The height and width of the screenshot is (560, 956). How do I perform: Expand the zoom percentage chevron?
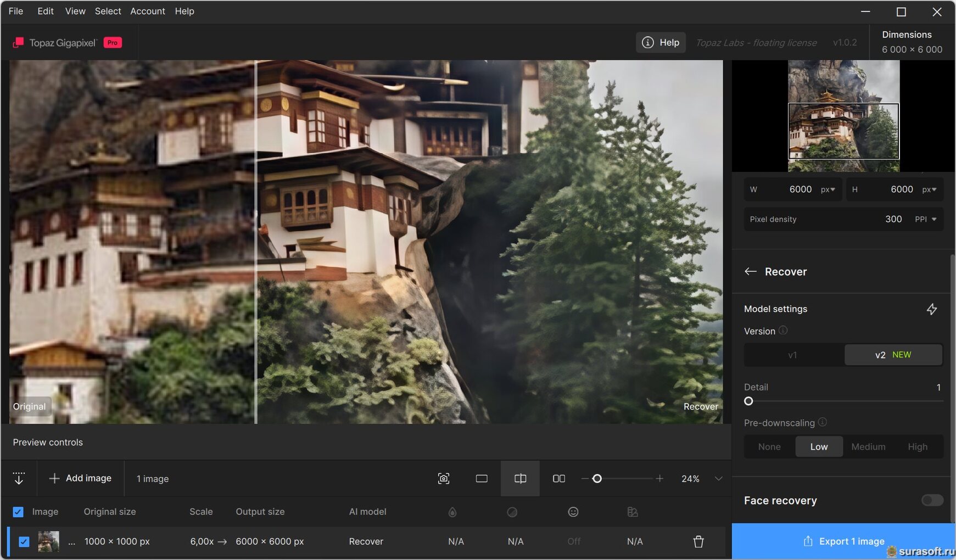click(x=718, y=479)
